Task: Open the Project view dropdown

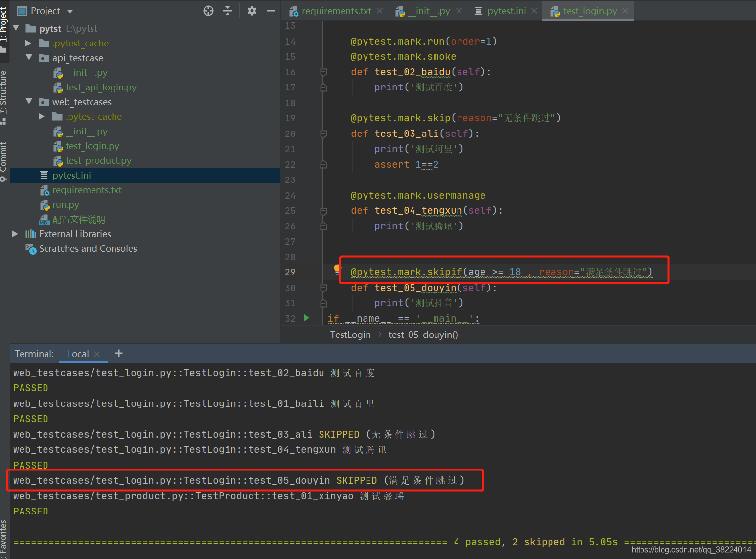Action: (69, 11)
